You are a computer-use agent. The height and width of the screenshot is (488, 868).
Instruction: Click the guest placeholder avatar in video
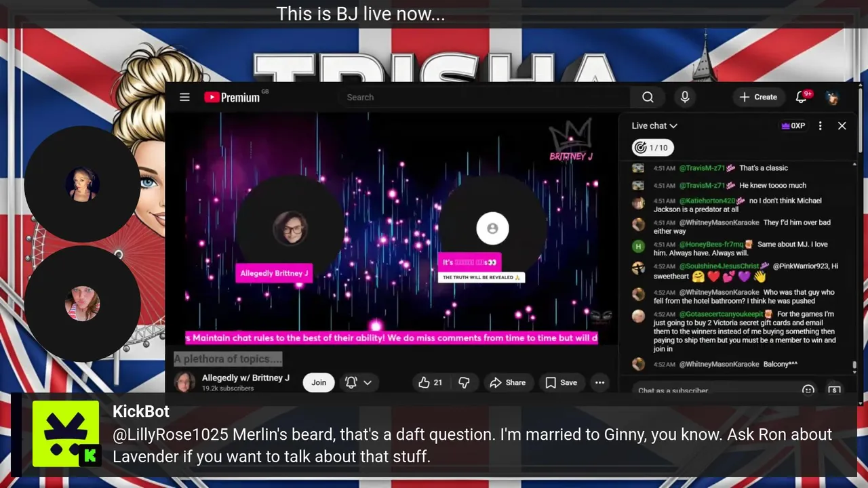coord(492,228)
